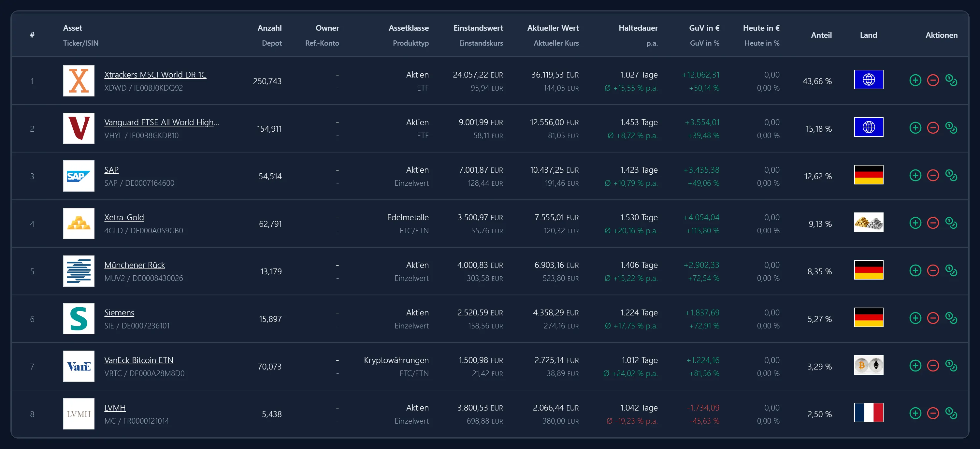Click the green plus icon in SAP row

915,175
